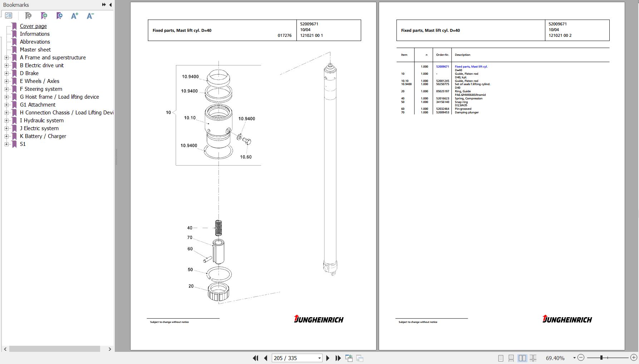This screenshot has height=364, width=639.
Task: Jump to the last page
Action: (x=338, y=358)
